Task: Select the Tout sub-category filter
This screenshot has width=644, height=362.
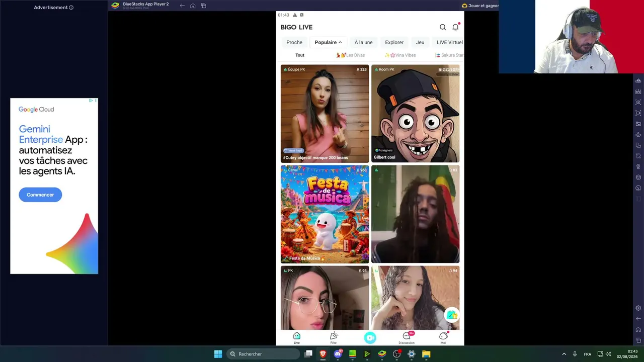Action: pyautogui.click(x=300, y=55)
